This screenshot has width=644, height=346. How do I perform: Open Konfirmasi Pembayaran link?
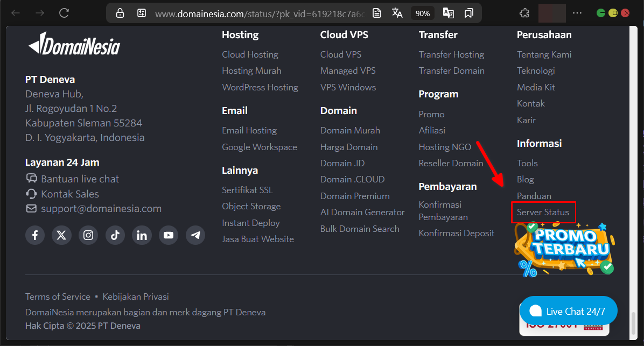point(443,210)
